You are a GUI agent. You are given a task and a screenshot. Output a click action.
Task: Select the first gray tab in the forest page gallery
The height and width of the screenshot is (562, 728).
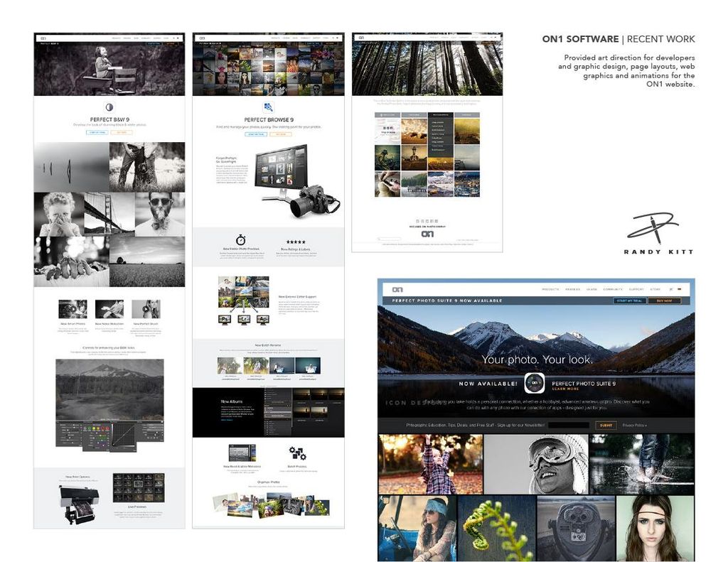pyautogui.click(x=387, y=114)
